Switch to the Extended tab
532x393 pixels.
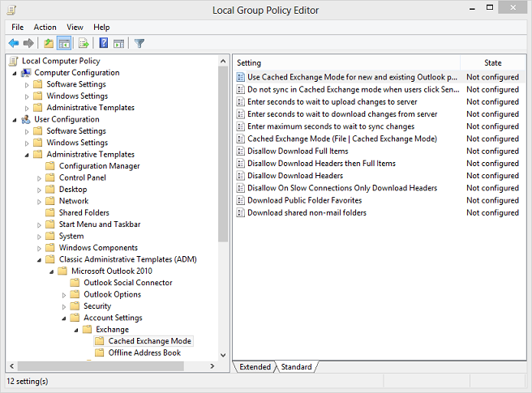255,367
